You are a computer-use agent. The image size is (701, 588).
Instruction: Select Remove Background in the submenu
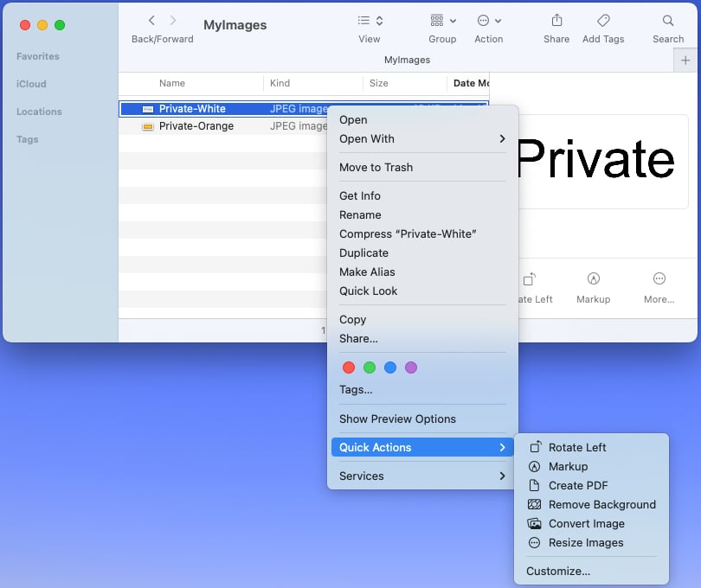[601, 505]
